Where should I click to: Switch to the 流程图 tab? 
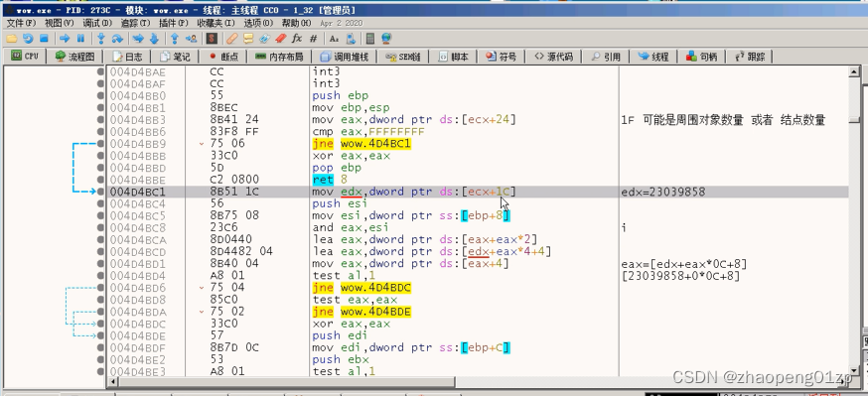(74, 57)
